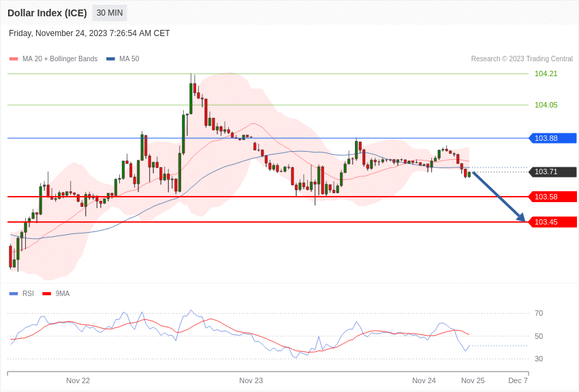Click the Nov 22 date axis label
The image size is (579, 392).
click(78, 380)
